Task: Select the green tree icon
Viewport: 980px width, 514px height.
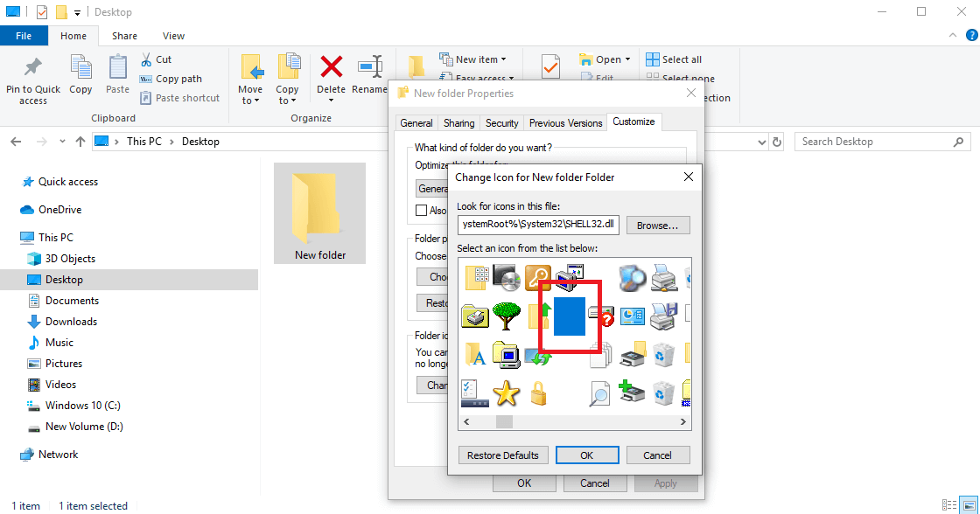Action: point(507,316)
